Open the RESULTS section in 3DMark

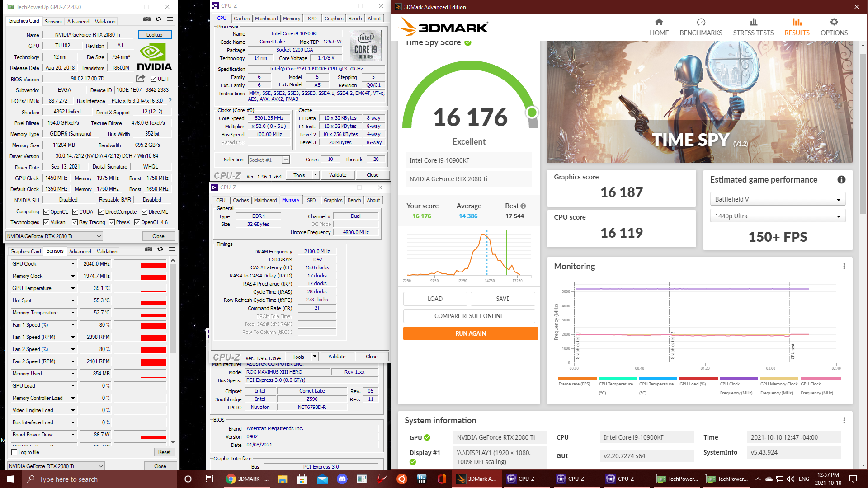797,27
